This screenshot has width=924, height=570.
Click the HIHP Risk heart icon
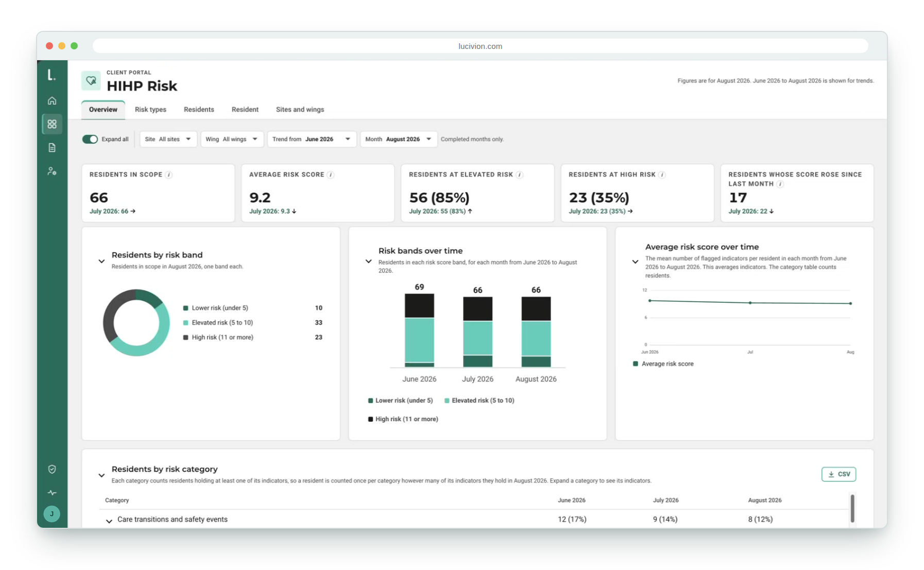pos(91,81)
